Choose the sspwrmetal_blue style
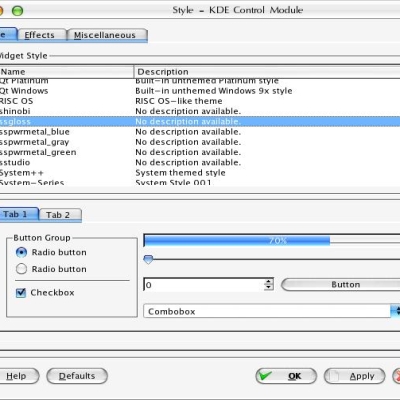Screen dimensions: 400x400 (x=200, y=132)
